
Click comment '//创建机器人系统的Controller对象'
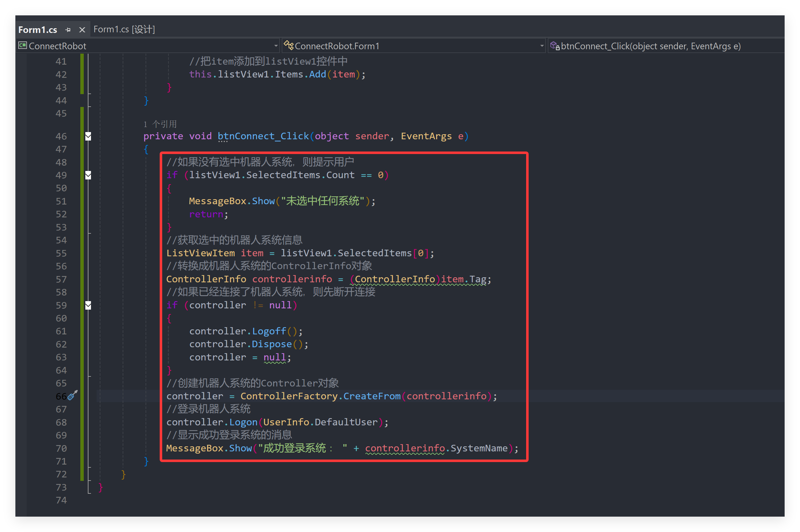(x=253, y=383)
